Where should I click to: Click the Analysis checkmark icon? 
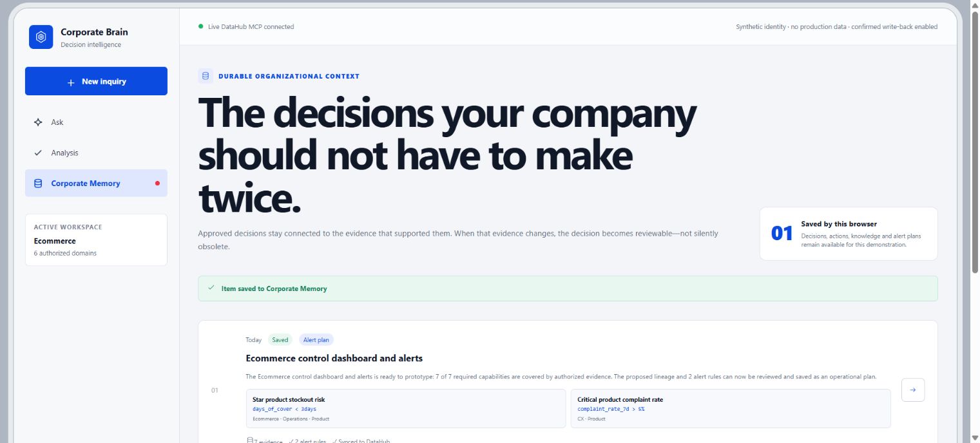pos(38,153)
